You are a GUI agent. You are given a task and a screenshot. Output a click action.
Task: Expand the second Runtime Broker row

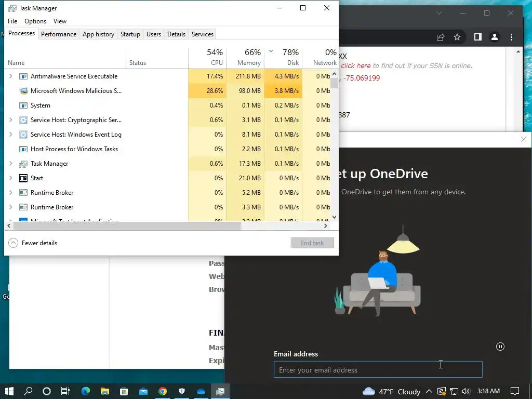[10, 207]
